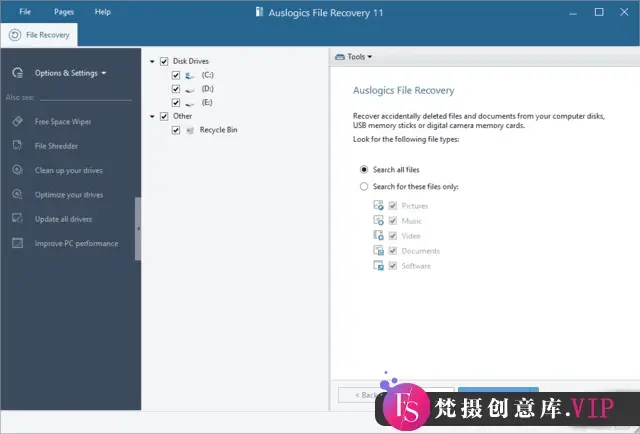640x434 pixels.
Task: Click the Free Space Wiper eraser icon
Action: click(x=18, y=121)
